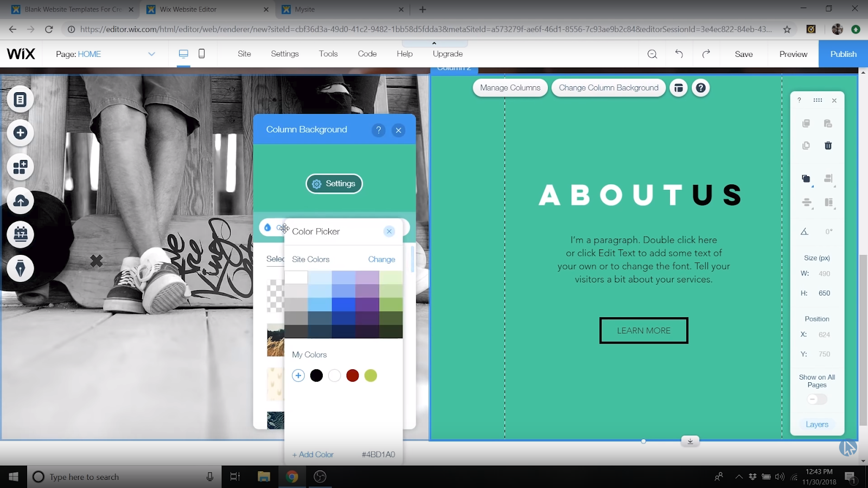This screenshot has width=868, height=488.
Task: Click the Windows search box
Action: click(124, 477)
